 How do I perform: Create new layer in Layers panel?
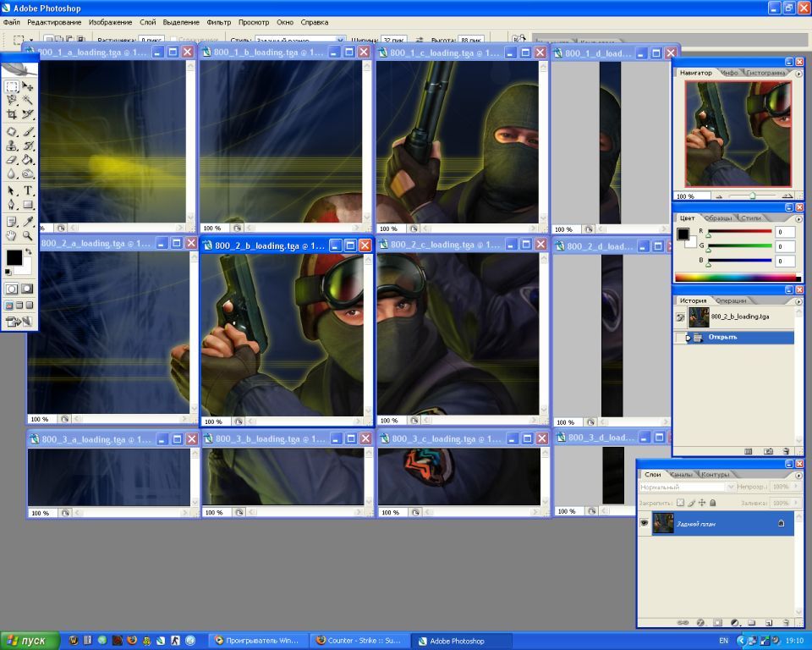[769, 622]
